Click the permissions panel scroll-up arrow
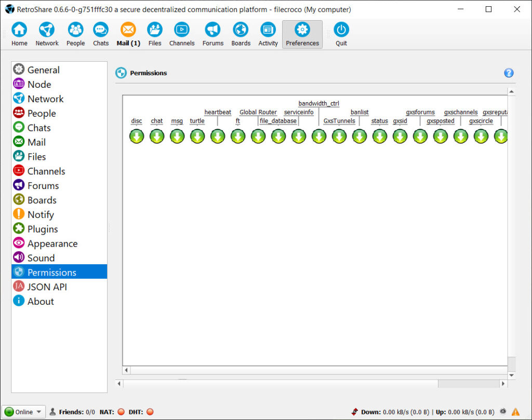The image size is (532, 420). 511,91
